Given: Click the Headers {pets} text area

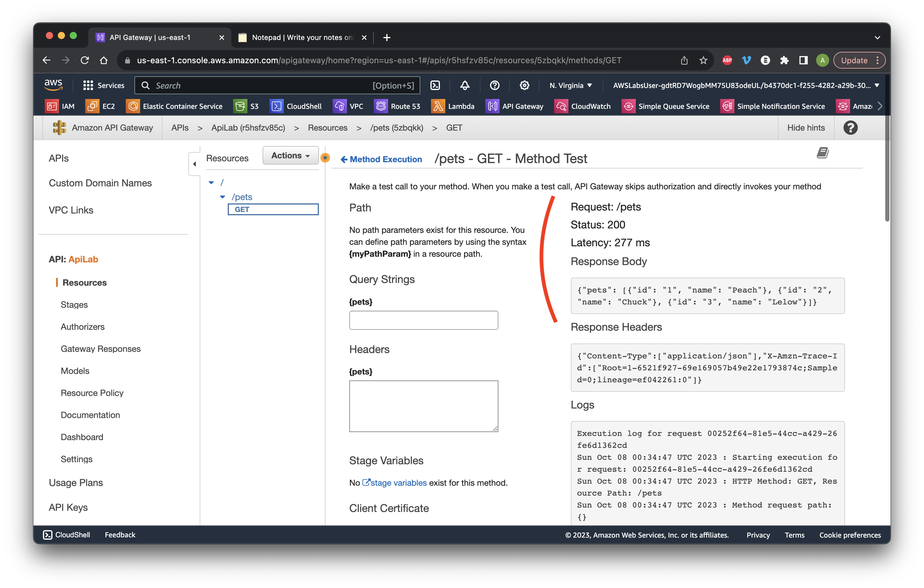Looking at the screenshot, I should click(x=423, y=406).
